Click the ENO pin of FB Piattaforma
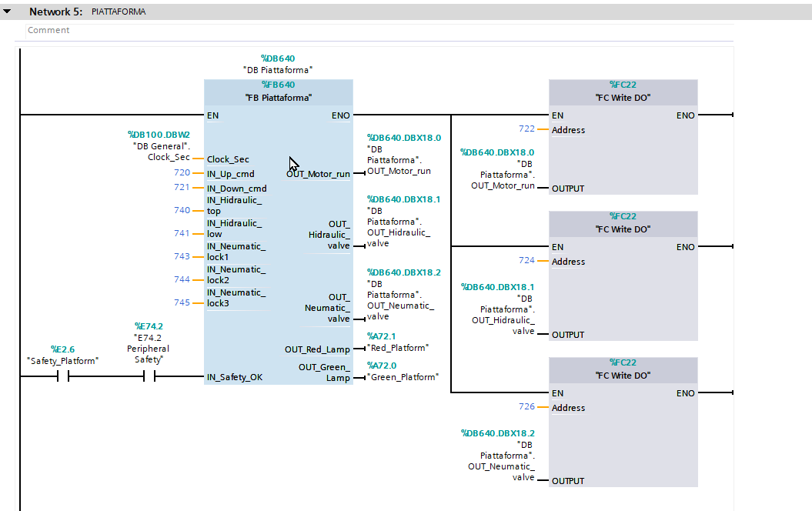Image resolution: width=812 pixels, height=511 pixels. [341, 115]
